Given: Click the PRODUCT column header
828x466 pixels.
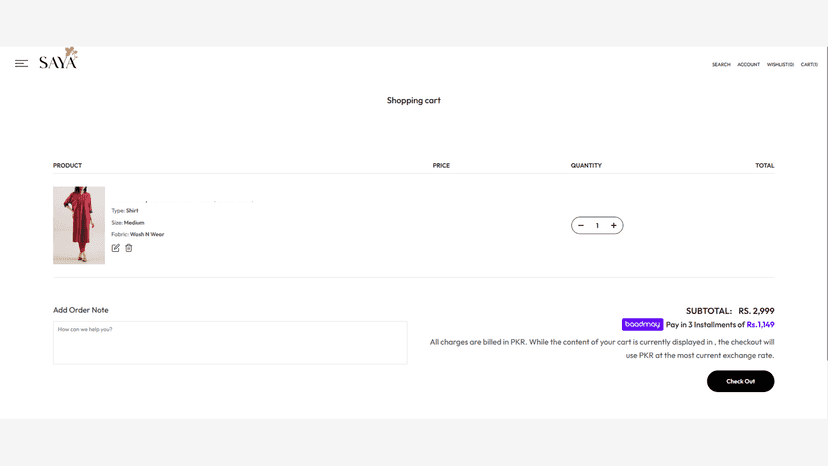Looking at the screenshot, I should click(x=67, y=165).
